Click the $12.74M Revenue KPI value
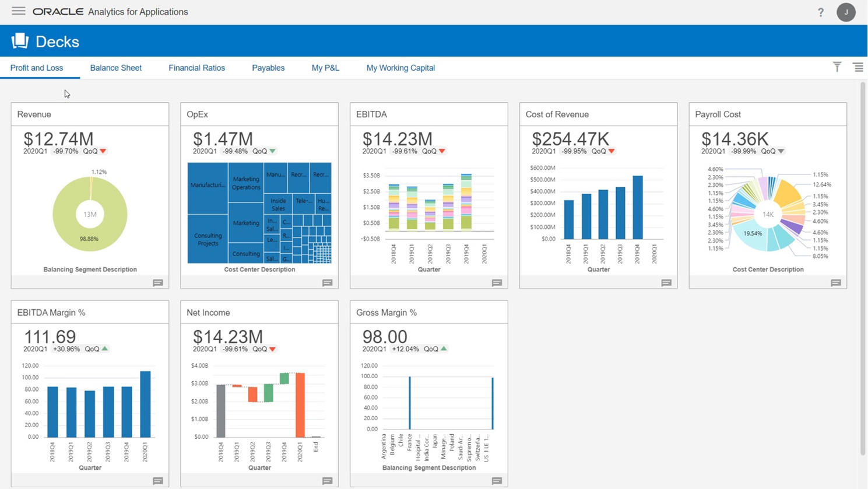 click(57, 139)
